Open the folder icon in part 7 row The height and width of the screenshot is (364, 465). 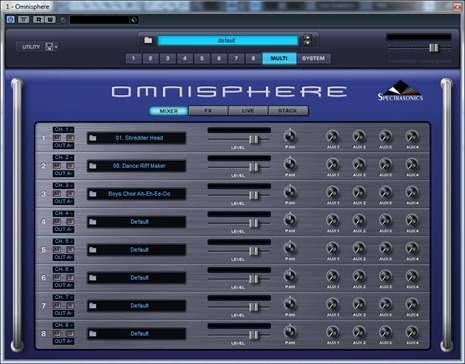93,306
